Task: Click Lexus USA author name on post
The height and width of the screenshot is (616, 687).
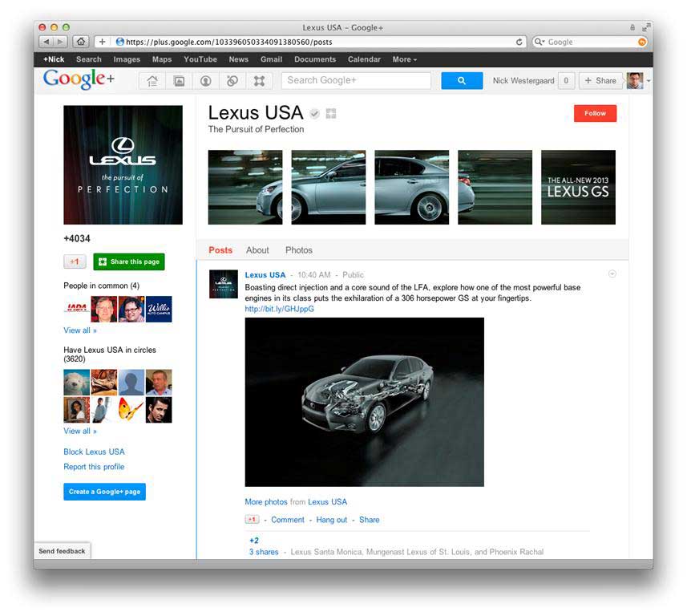Action: [265, 275]
